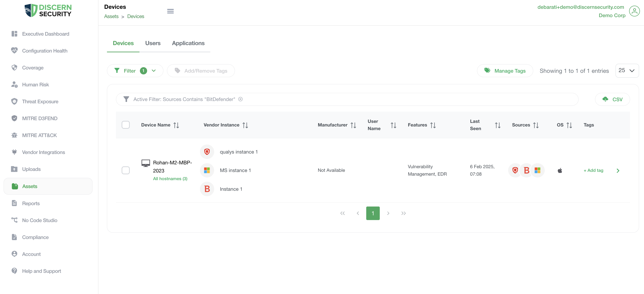Click the BitDefender icon beside Instance 1
Viewport: 644px width, 294px height.
click(207, 189)
